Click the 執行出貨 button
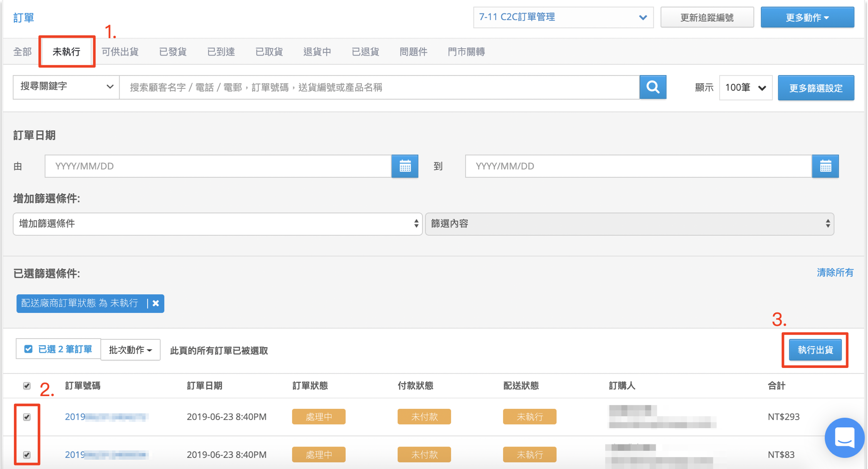The height and width of the screenshot is (469, 868). tap(815, 350)
